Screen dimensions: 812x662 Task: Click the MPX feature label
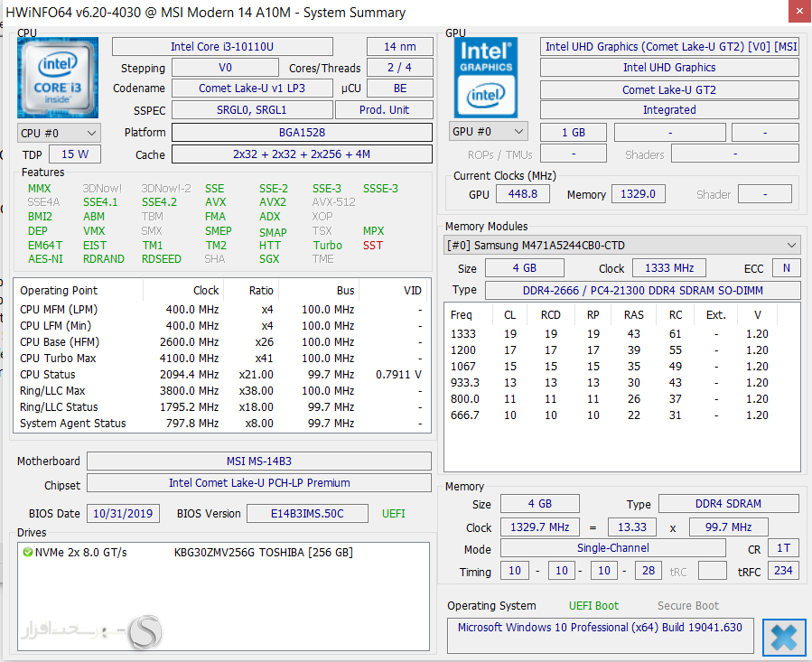[x=373, y=230]
